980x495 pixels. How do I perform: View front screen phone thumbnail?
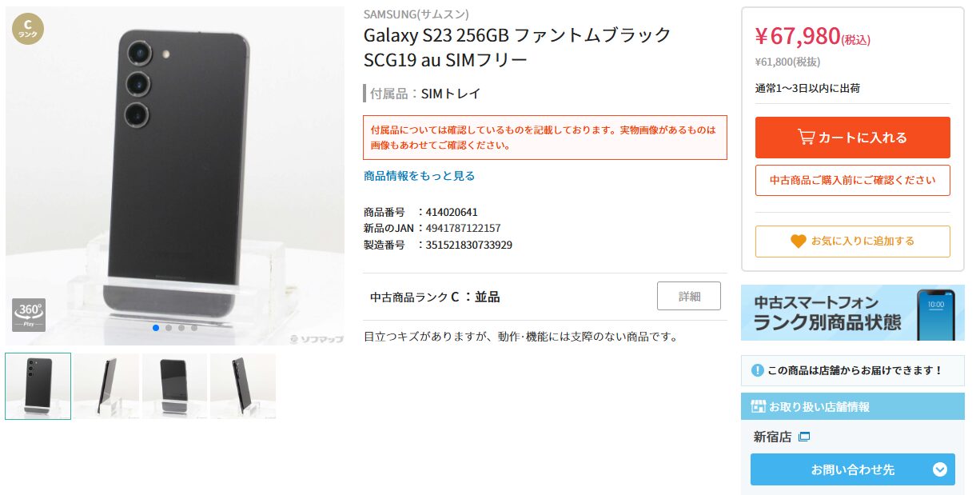click(175, 386)
